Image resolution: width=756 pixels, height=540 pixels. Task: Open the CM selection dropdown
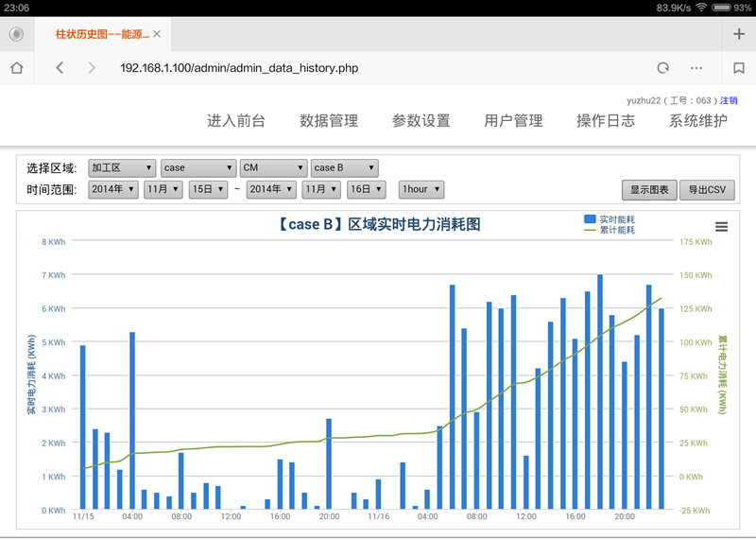[x=273, y=168]
